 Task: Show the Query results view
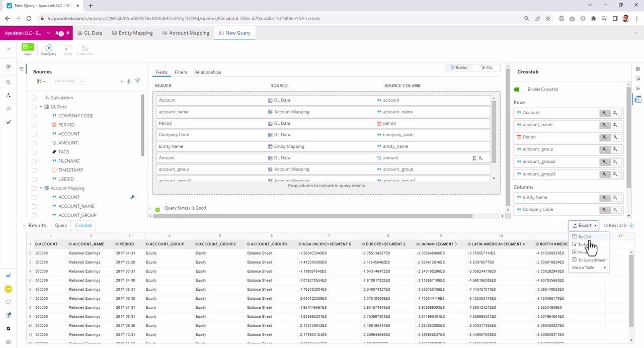(x=61, y=225)
